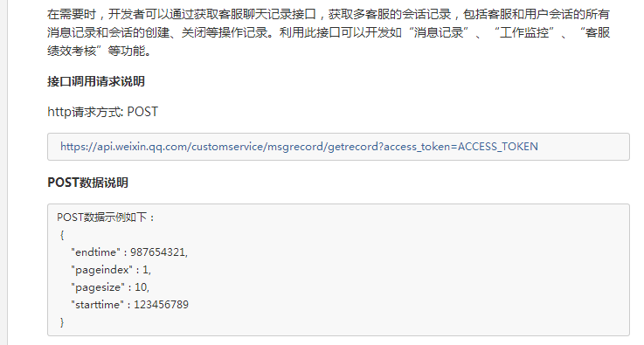Click the text “工作监控” in paragraph
644x345 pixels.
point(524,32)
